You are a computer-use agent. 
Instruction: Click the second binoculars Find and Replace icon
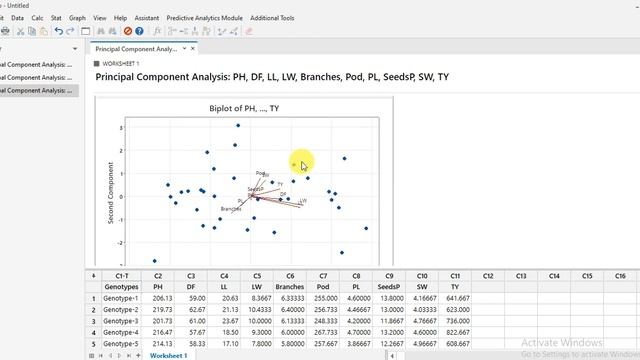click(x=113, y=31)
